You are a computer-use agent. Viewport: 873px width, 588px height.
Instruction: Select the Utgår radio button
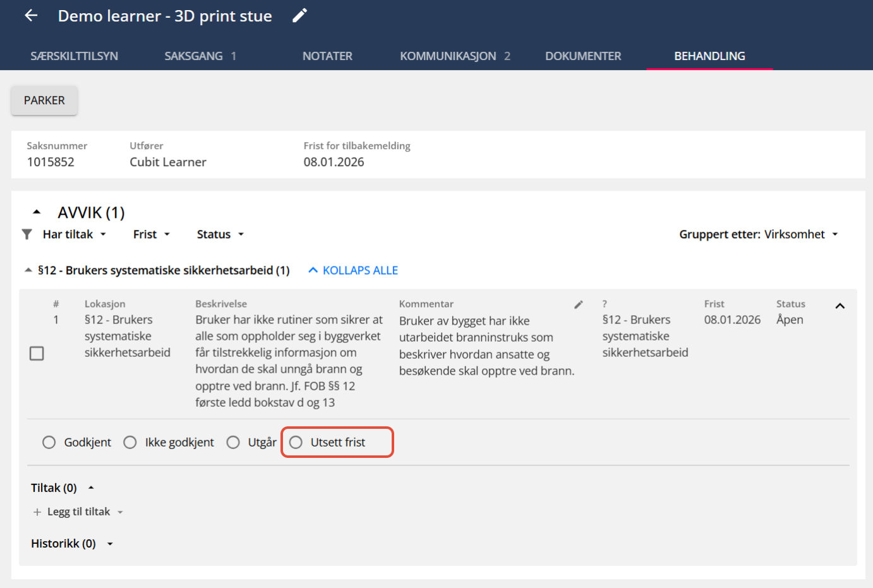[233, 442]
